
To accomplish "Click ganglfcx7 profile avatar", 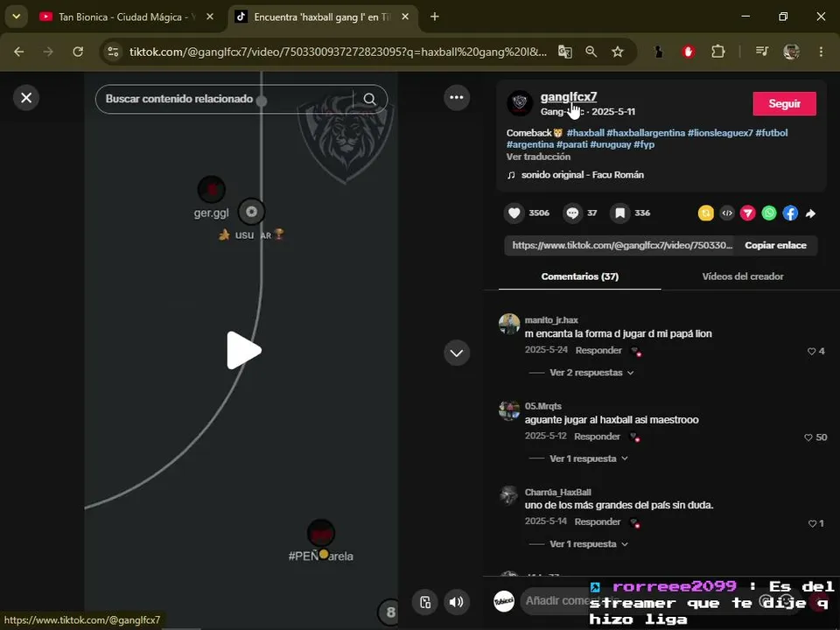I will click(520, 103).
